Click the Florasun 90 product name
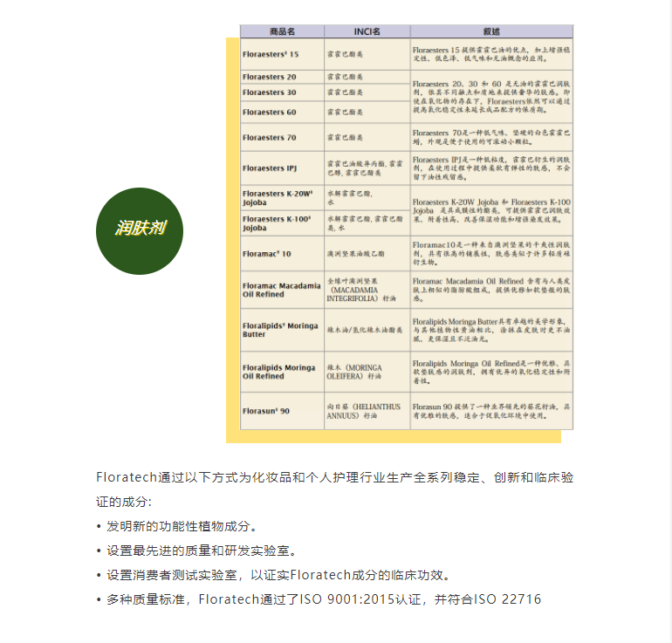 click(266, 410)
